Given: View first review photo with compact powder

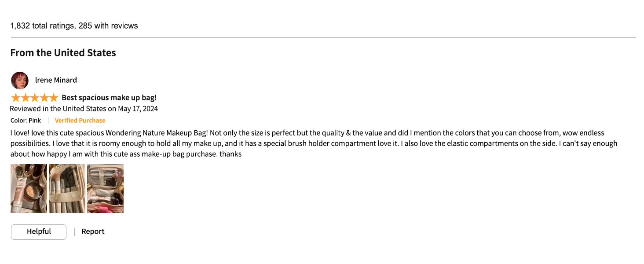Looking at the screenshot, I should (29, 188).
